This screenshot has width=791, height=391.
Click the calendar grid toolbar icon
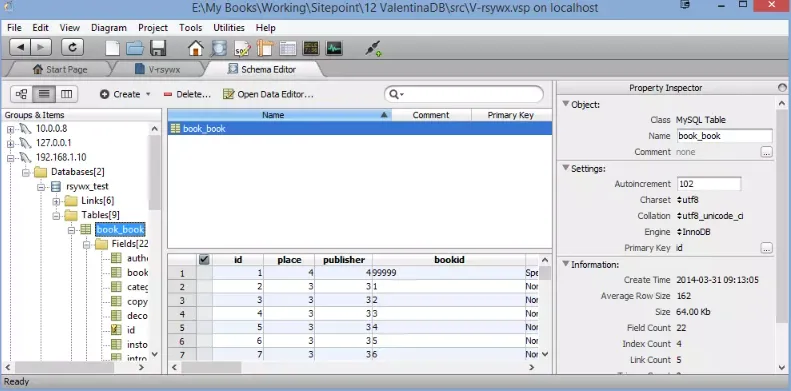click(x=288, y=48)
